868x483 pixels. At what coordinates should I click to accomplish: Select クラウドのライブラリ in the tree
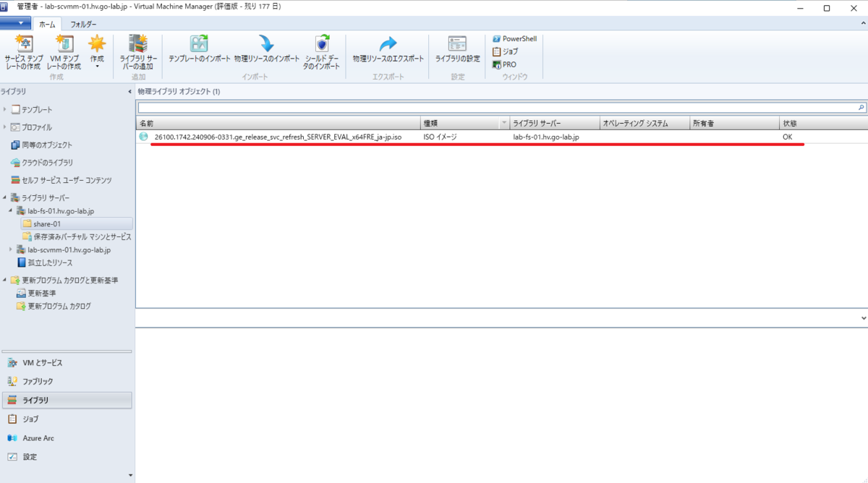(41, 162)
